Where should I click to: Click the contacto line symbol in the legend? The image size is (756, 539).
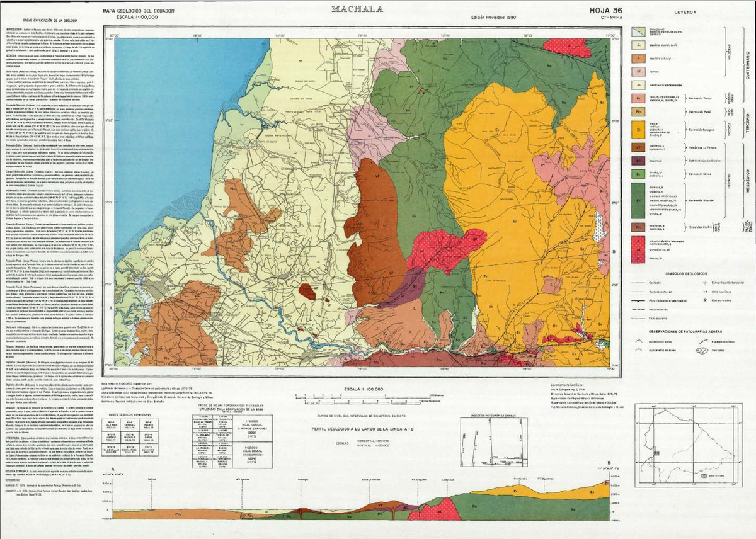[x=638, y=283]
